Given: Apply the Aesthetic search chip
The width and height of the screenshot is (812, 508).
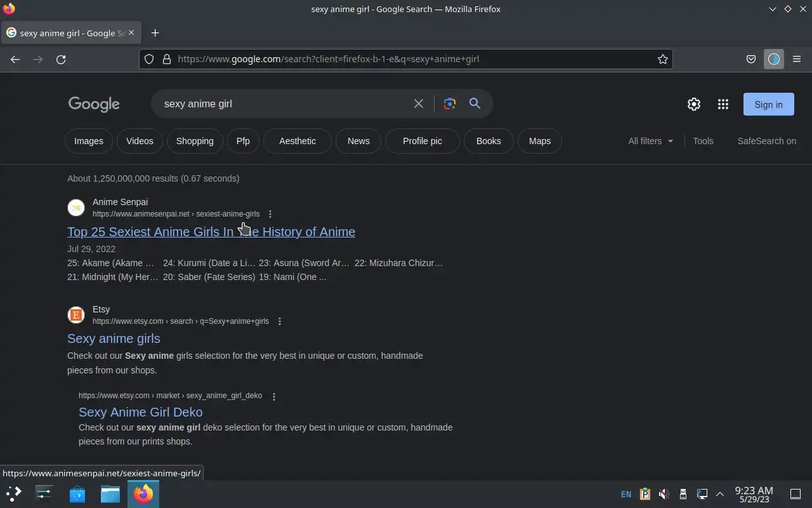Looking at the screenshot, I should pos(298,141).
